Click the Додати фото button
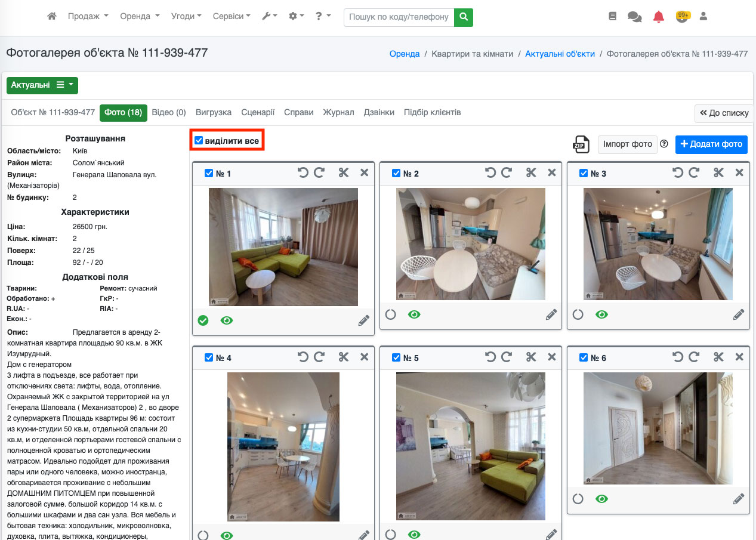 (x=711, y=144)
